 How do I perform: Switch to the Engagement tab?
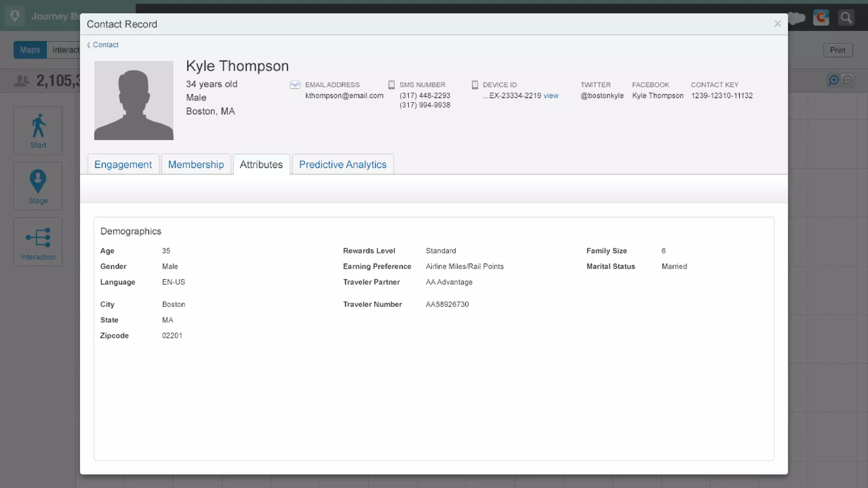tap(123, 164)
